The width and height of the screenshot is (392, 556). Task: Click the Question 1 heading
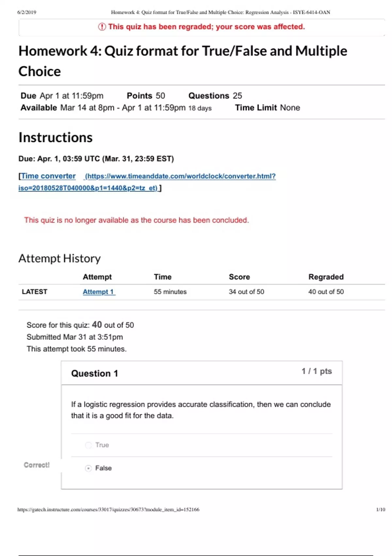(x=94, y=374)
